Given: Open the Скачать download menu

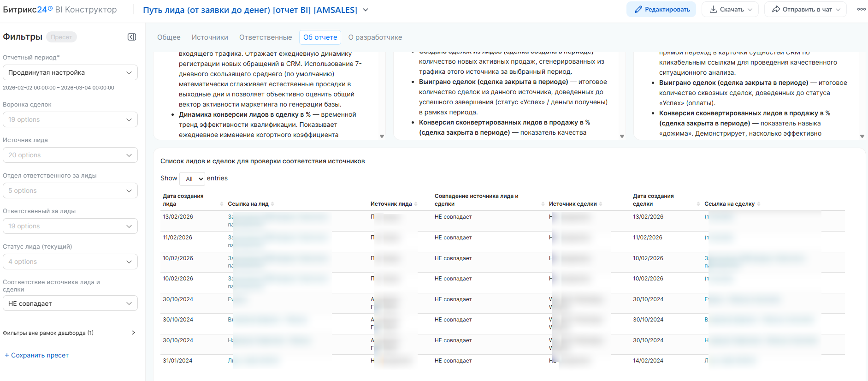Looking at the screenshot, I should pyautogui.click(x=730, y=9).
